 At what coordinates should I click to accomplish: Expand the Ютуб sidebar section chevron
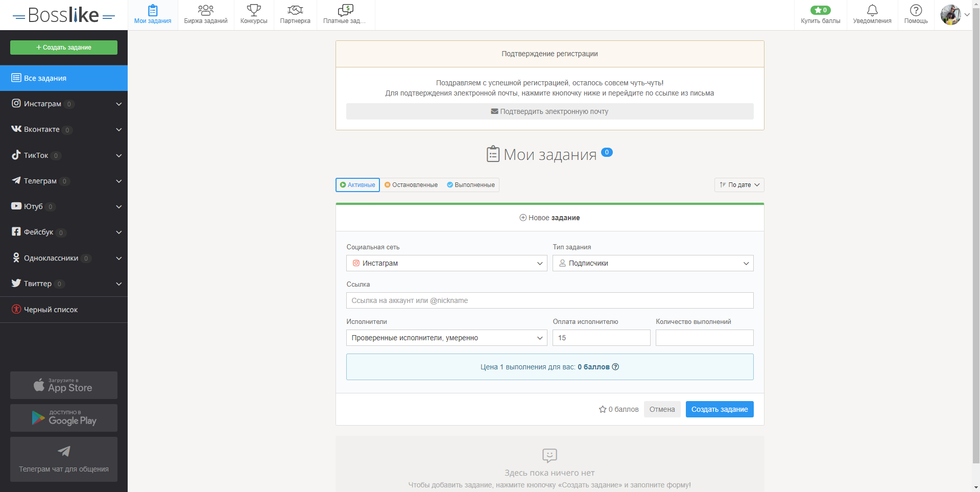pos(119,206)
